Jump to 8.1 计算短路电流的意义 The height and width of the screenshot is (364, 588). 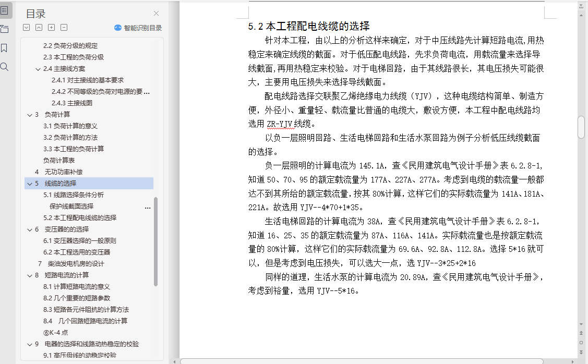(x=77, y=287)
